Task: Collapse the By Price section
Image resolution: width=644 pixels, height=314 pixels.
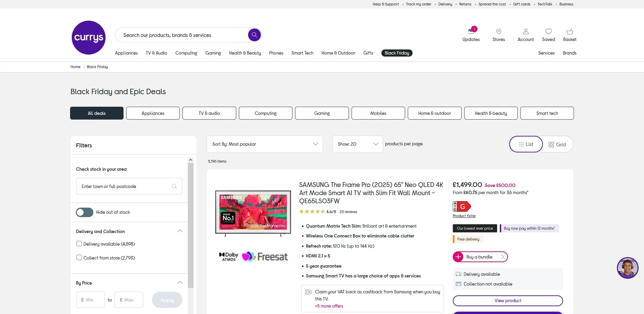Action: (180, 282)
